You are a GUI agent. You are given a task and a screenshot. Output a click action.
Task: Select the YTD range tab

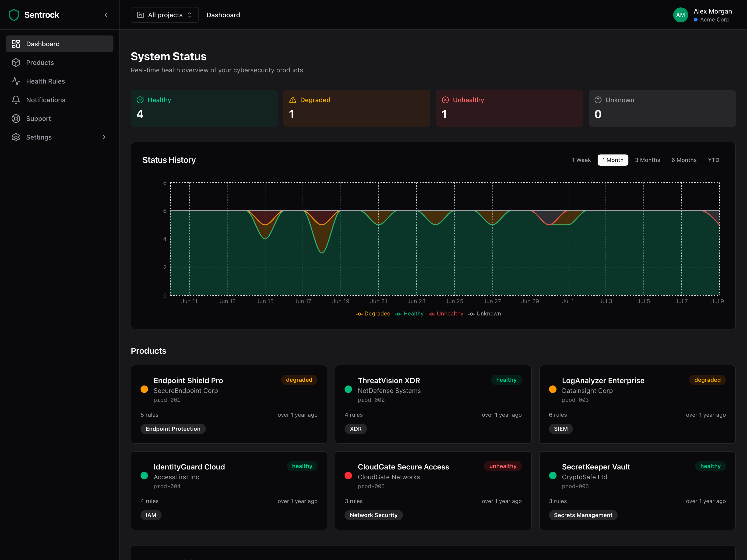click(714, 160)
